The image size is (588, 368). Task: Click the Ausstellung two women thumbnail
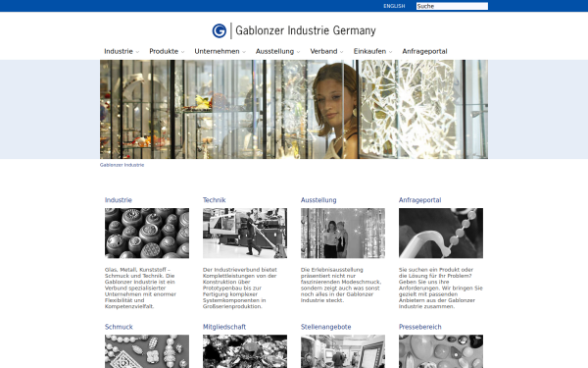[x=343, y=234]
